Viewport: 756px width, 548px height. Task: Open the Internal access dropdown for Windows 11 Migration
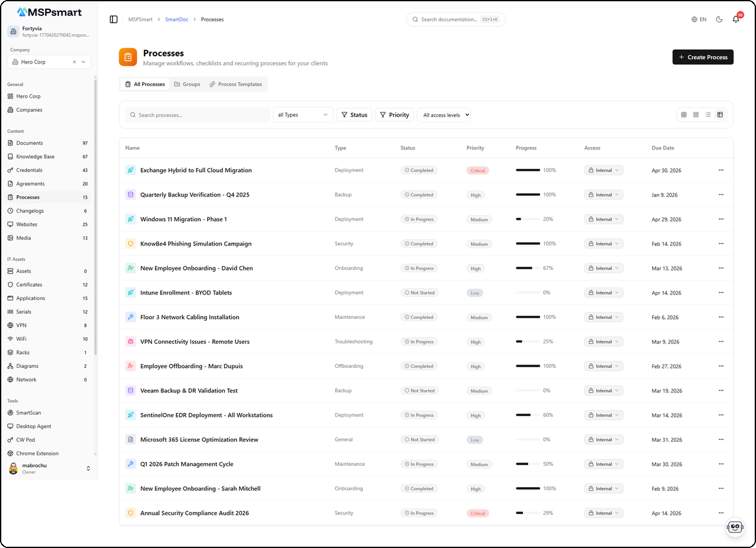pos(603,219)
